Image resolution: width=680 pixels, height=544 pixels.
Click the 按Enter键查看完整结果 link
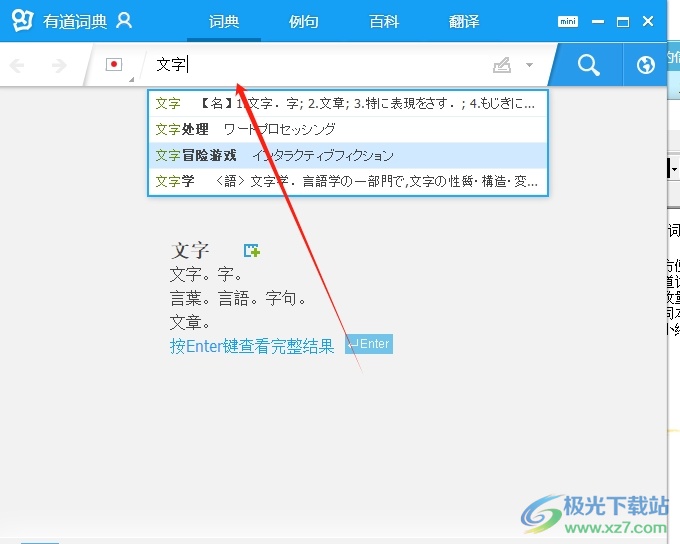click(x=252, y=346)
